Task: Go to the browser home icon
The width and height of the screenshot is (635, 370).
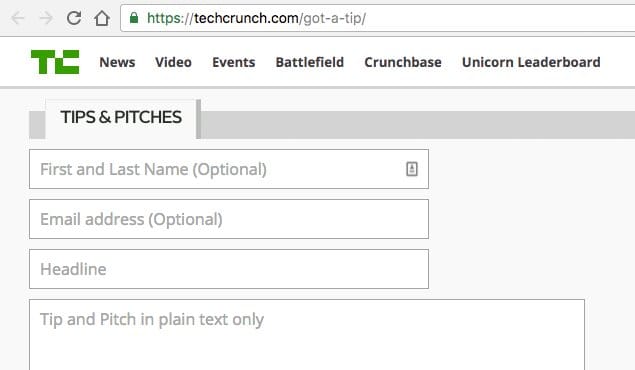Action: 102,18
